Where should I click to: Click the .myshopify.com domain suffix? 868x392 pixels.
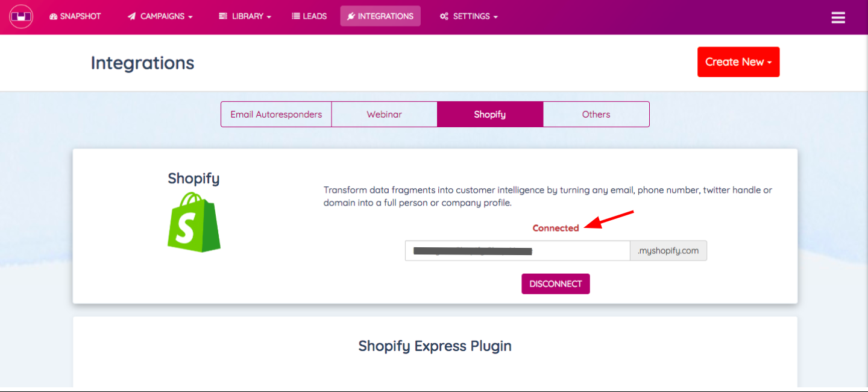(668, 251)
